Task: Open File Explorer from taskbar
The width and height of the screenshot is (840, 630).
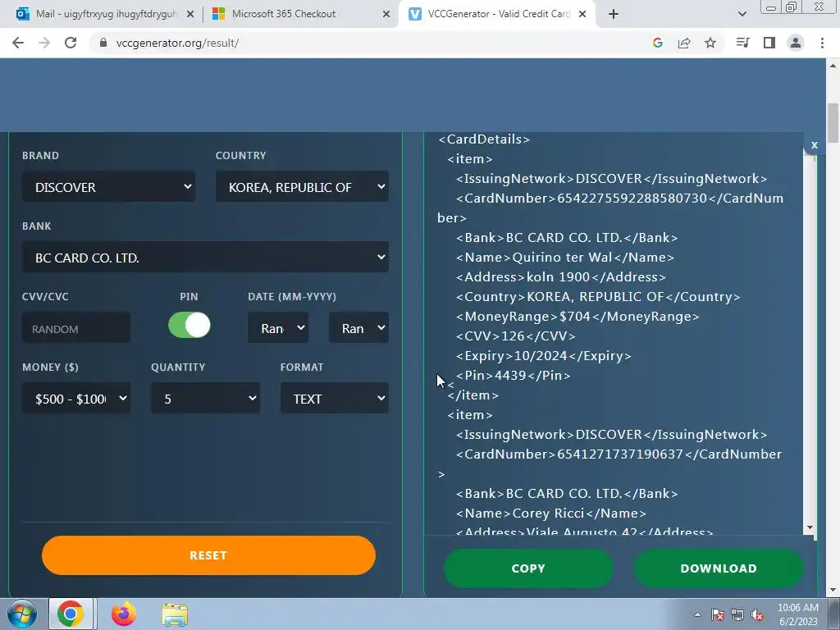Action: 175,614
